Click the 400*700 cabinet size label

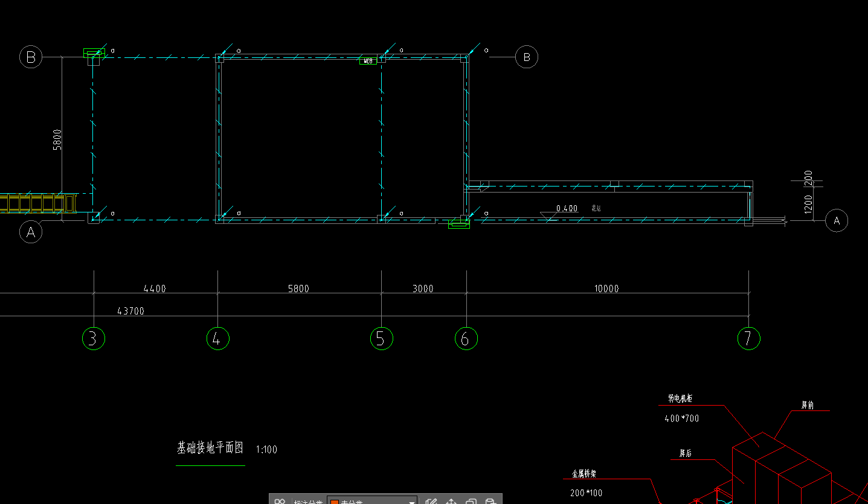682,418
